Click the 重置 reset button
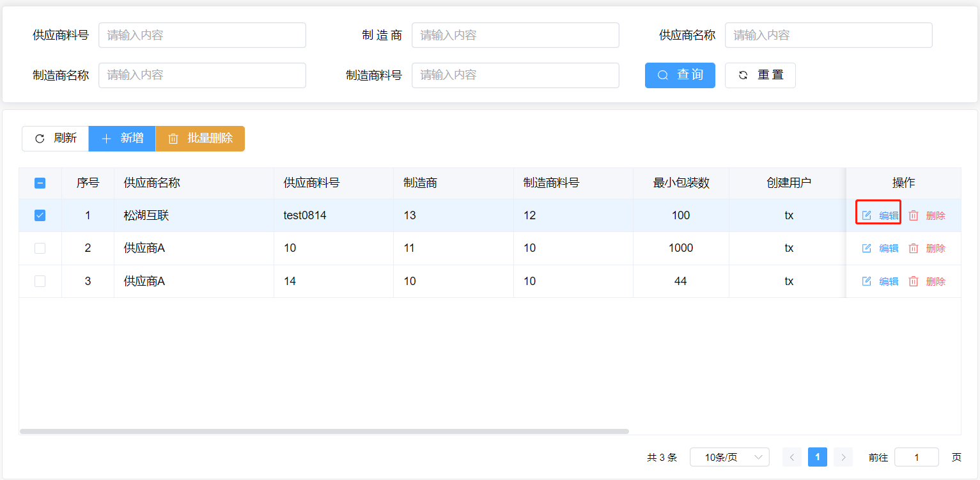This screenshot has height=480, width=980. coord(760,75)
